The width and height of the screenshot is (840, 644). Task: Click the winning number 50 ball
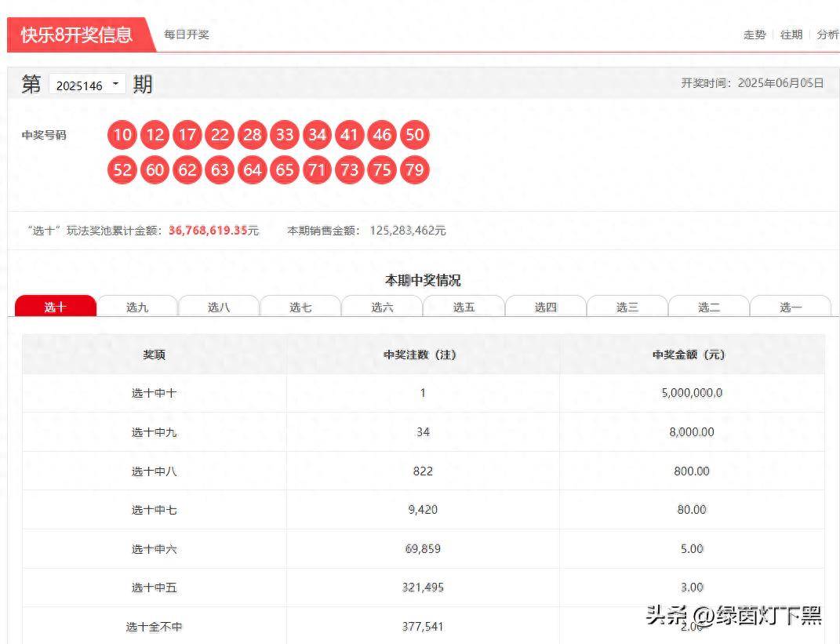click(x=415, y=135)
